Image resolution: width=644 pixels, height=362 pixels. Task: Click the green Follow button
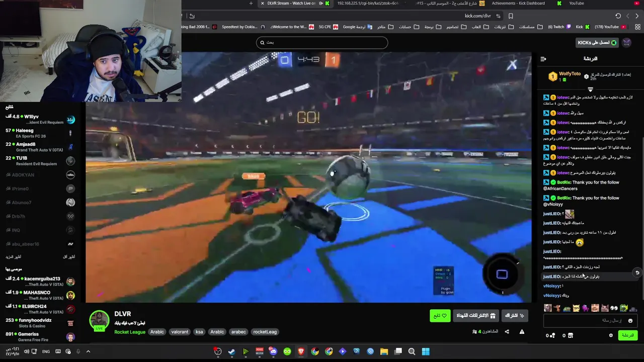tap(440, 316)
